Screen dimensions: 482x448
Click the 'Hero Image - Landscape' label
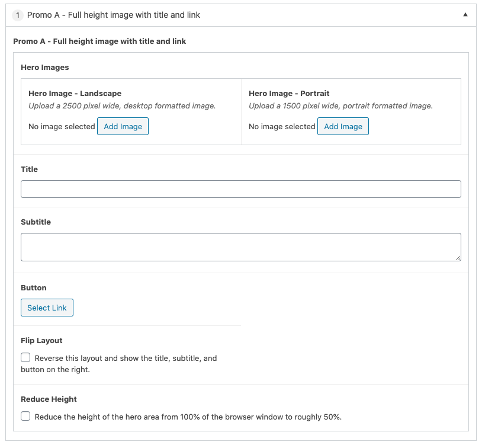(75, 94)
